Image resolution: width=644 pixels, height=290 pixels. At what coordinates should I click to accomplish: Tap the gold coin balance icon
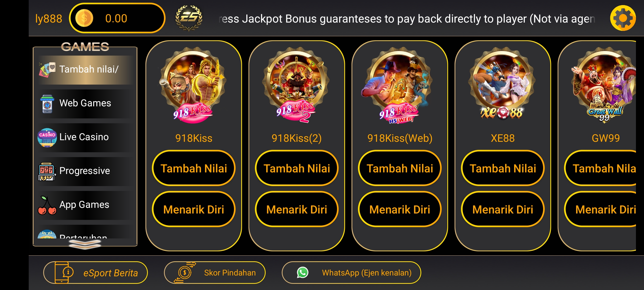point(84,18)
